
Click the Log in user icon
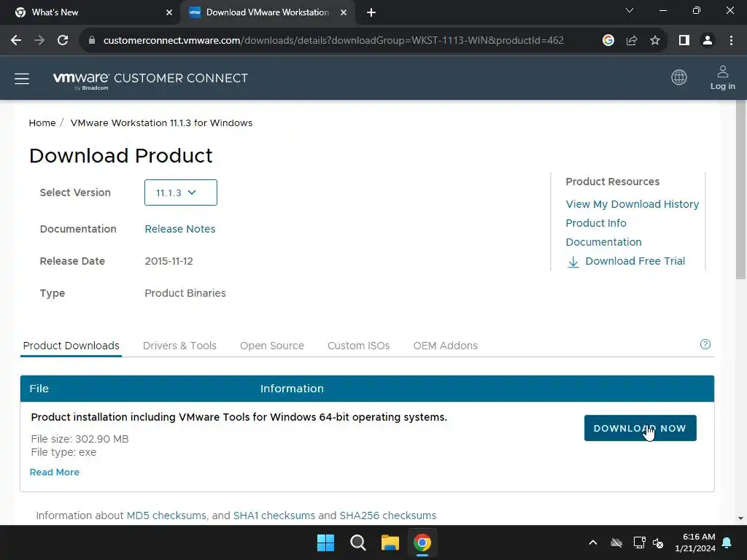723,71
